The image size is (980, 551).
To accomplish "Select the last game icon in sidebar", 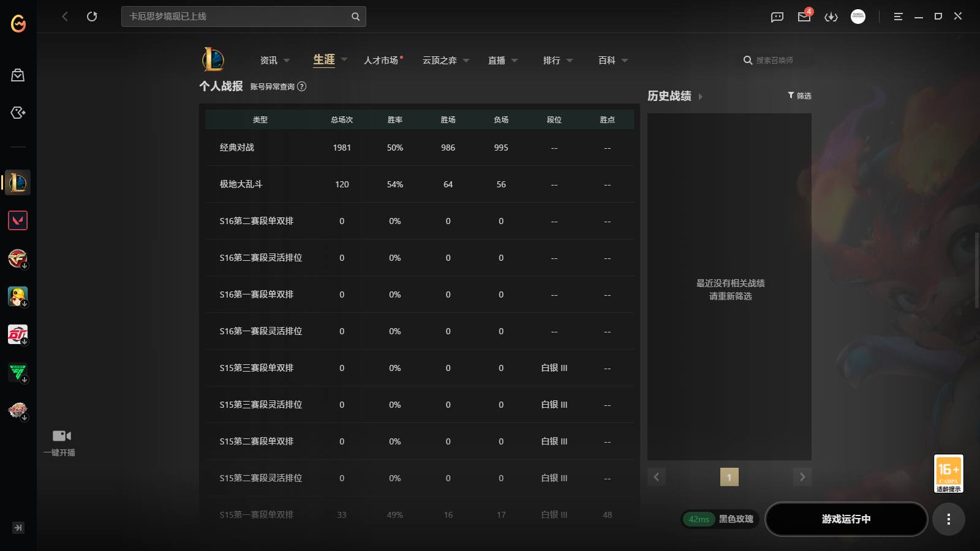I will pos(18,410).
